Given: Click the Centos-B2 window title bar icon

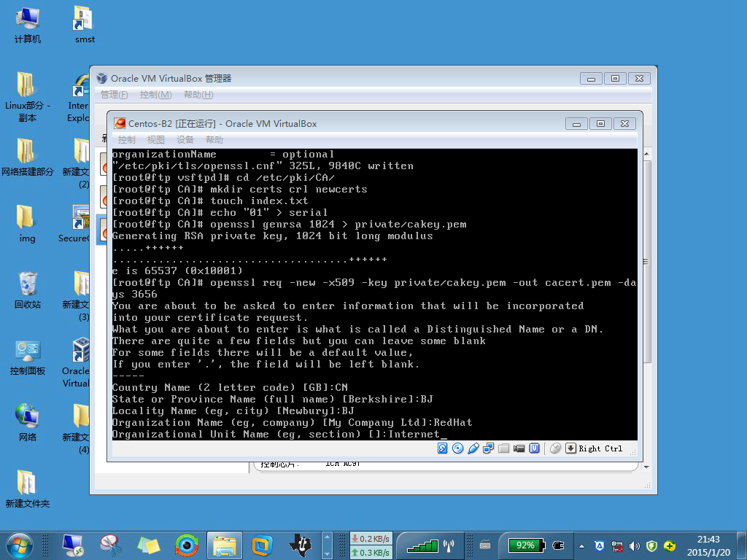Looking at the screenshot, I should pos(120,123).
